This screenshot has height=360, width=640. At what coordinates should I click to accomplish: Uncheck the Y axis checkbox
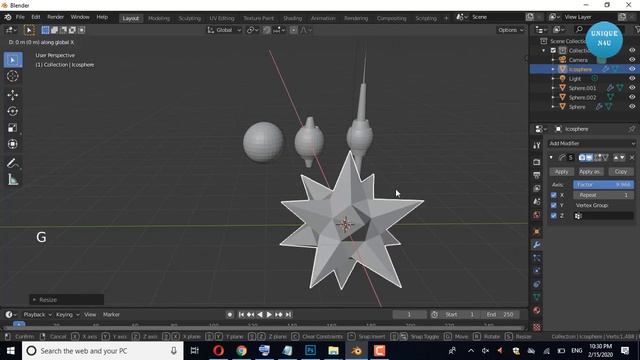click(554, 205)
